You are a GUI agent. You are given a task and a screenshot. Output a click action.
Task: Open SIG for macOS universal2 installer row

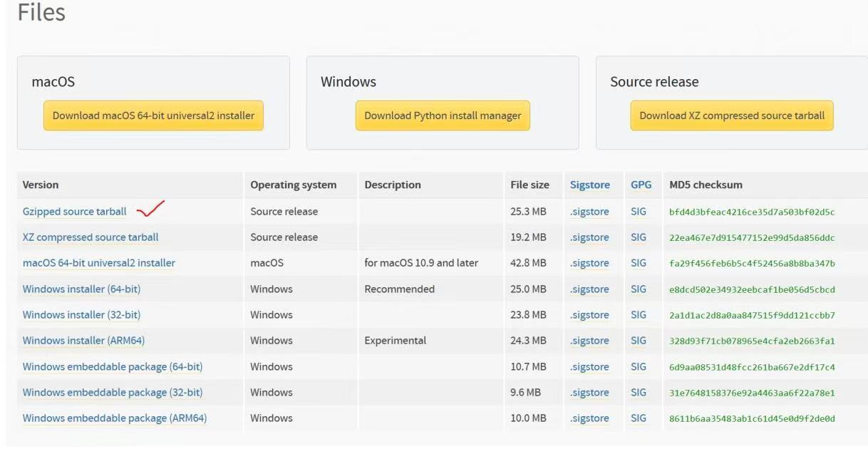639,263
